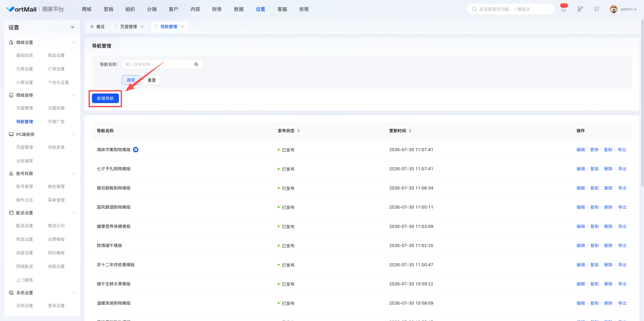Viewport: 644px width, 321px height.
Task: Click 删除 for 粽情端午模版
Action: [608, 246]
